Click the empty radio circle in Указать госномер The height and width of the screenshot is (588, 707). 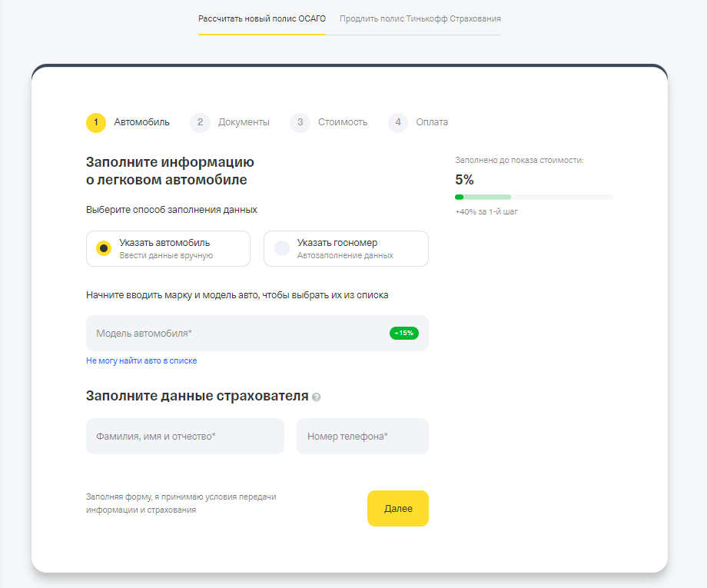(281, 247)
